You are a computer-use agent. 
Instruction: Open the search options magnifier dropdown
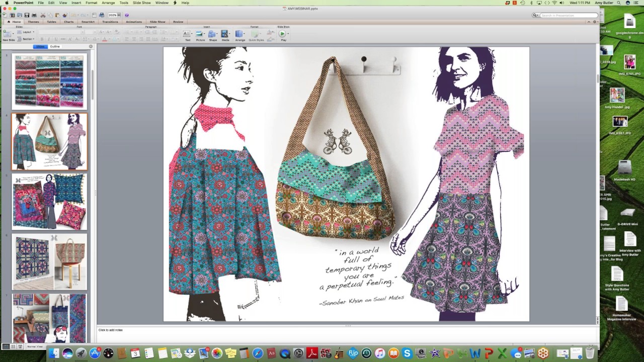click(536, 15)
